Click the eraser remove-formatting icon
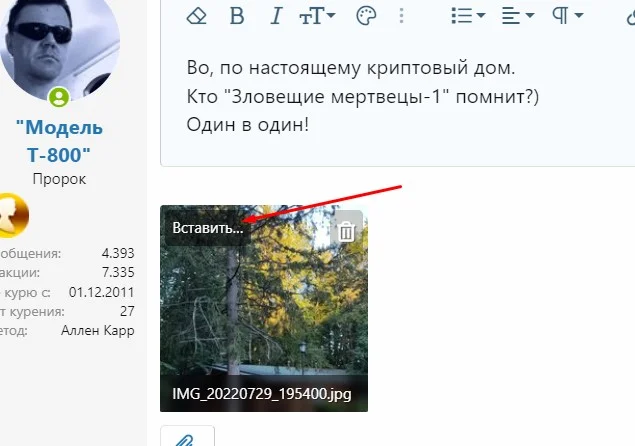 [x=196, y=16]
